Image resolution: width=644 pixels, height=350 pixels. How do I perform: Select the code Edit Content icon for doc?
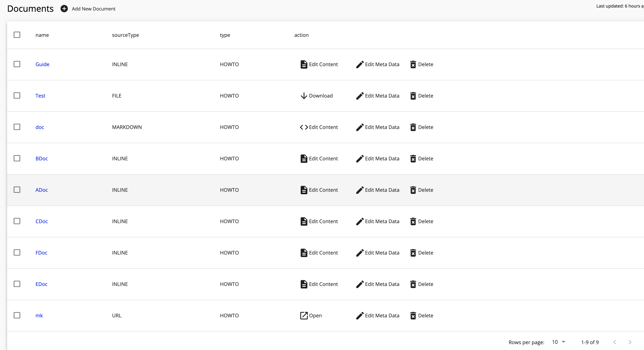pos(304,127)
